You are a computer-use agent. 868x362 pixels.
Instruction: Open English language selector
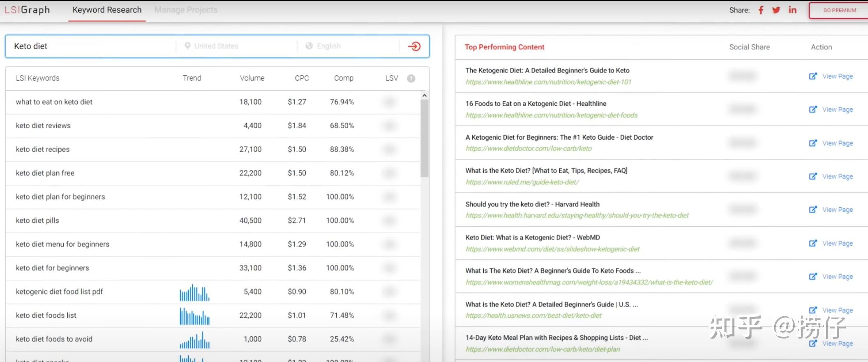(x=329, y=46)
